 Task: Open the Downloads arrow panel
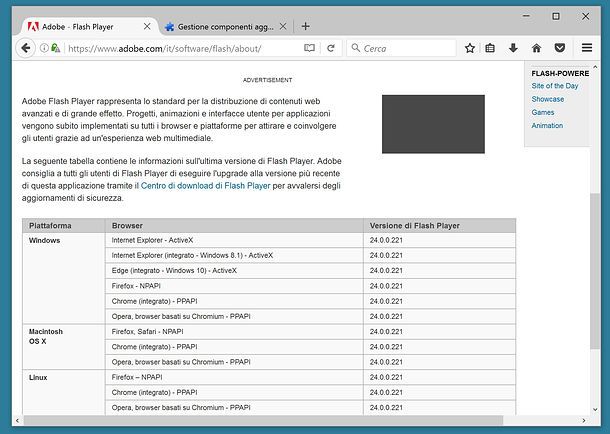pos(513,47)
